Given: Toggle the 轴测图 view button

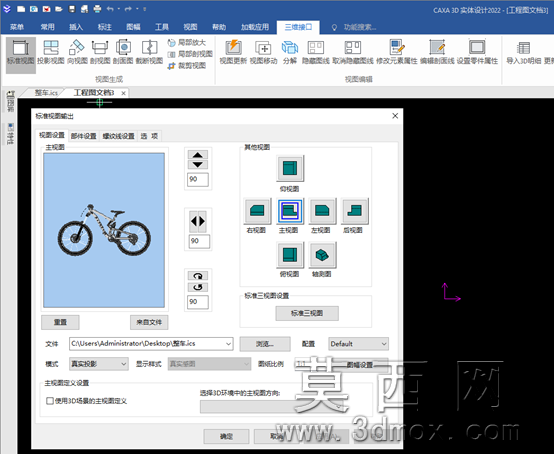Looking at the screenshot, I should (322, 255).
